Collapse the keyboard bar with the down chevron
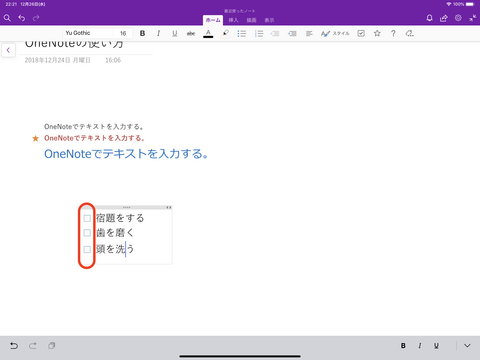The image size is (480, 360). click(x=467, y=346)
